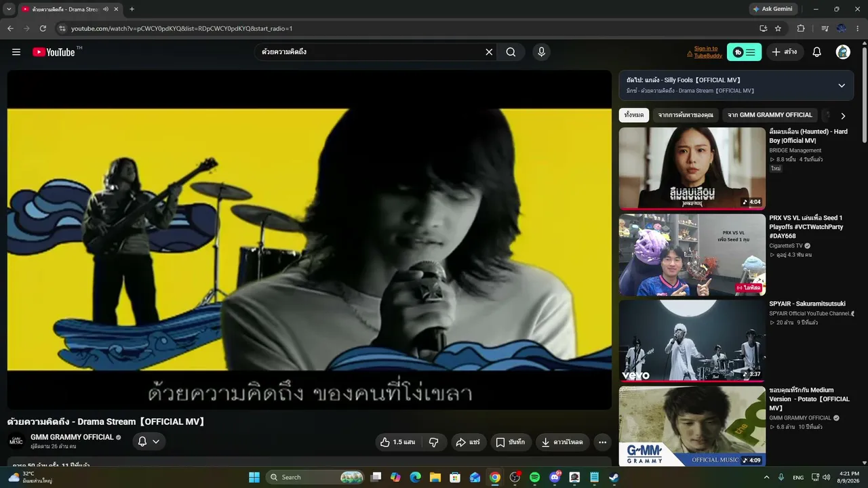Start voice search with the microphone
This screenshot has width=868, height=488.
pyautogui.click(x=541, y=52)
